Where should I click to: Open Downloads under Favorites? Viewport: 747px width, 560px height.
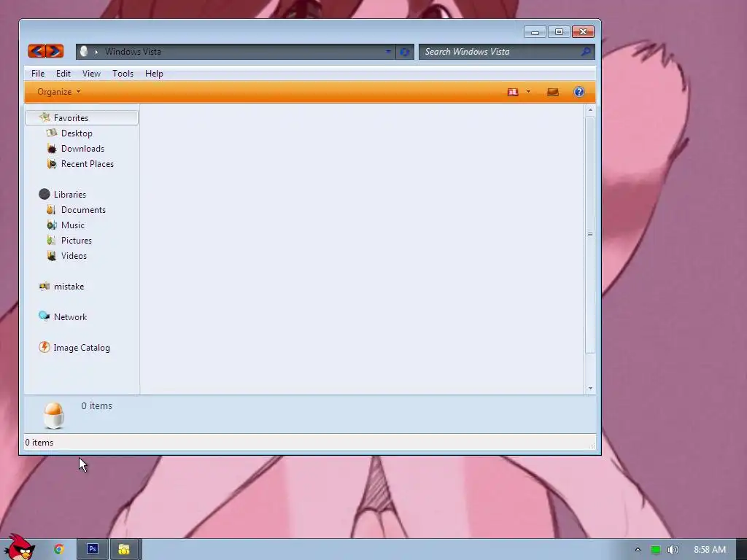click(82, 149)
